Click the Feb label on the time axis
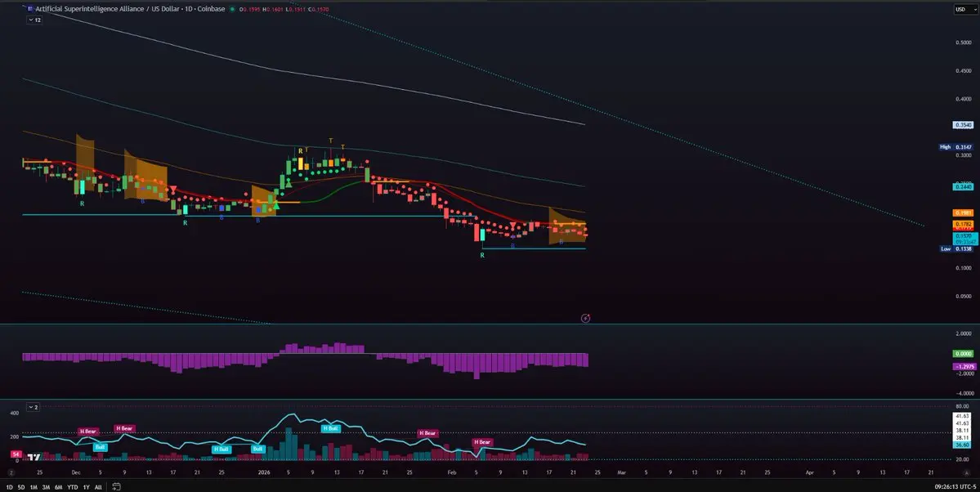Image resolution: width=980 pixels, height=492 pixels. 452,472
